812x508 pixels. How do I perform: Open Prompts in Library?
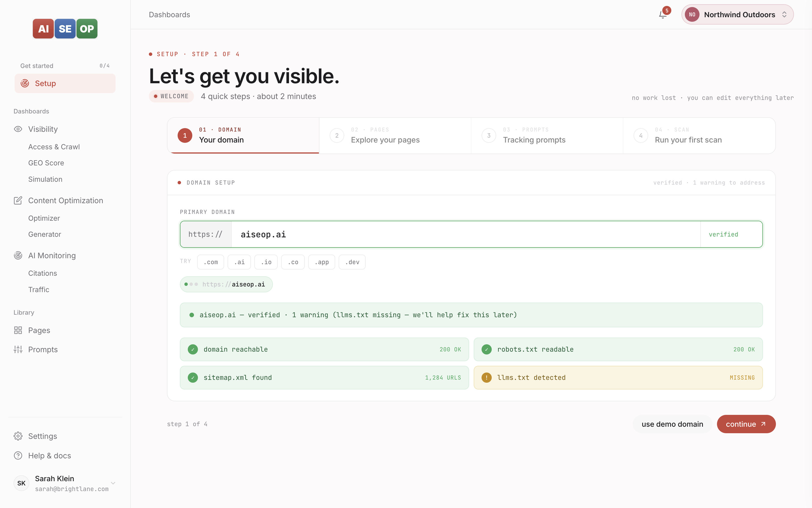pyautogui.click(x=43, y=349)
